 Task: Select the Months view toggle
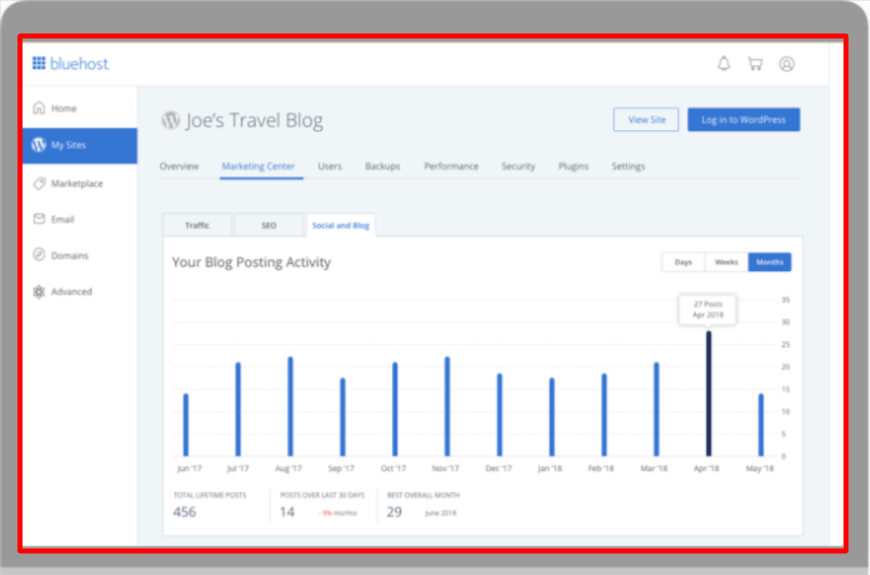tap(770, 262)
